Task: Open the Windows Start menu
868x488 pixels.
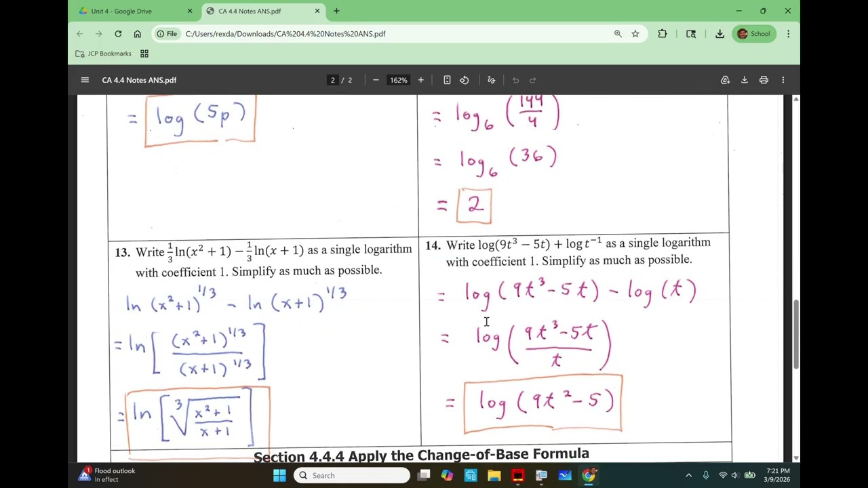Action: (x=279, y=476)
